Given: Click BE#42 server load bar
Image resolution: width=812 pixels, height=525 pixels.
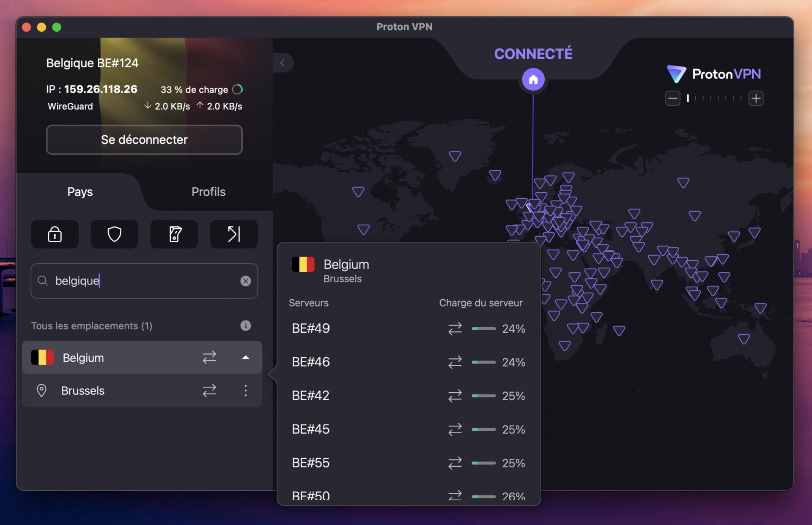Looking at the screenshot, I should tap(484, 396).
